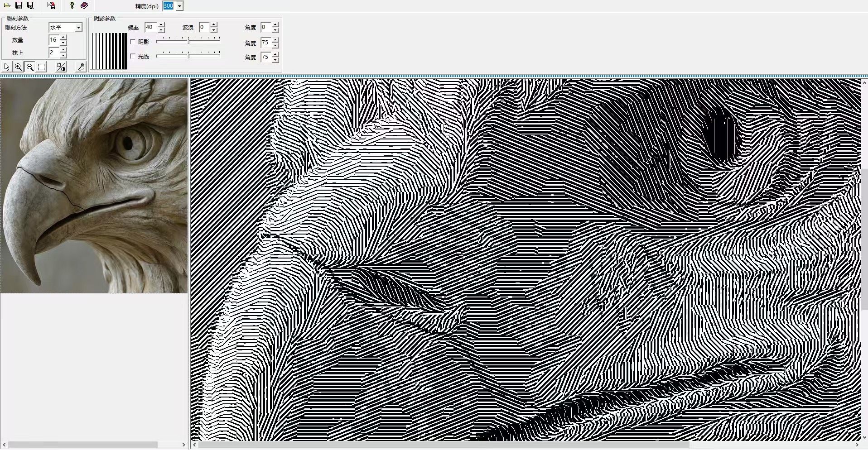Decrease the 数量 value with down arrow

pyautogui.click(x=63, y=43)
